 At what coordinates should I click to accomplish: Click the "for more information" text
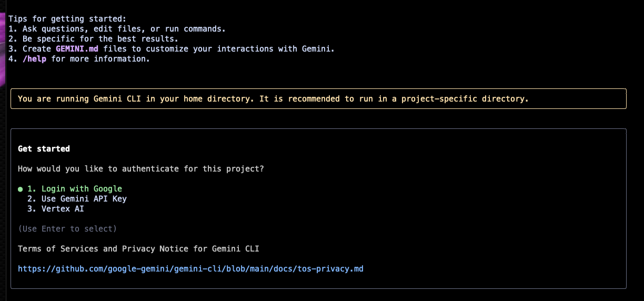(100, 59)
